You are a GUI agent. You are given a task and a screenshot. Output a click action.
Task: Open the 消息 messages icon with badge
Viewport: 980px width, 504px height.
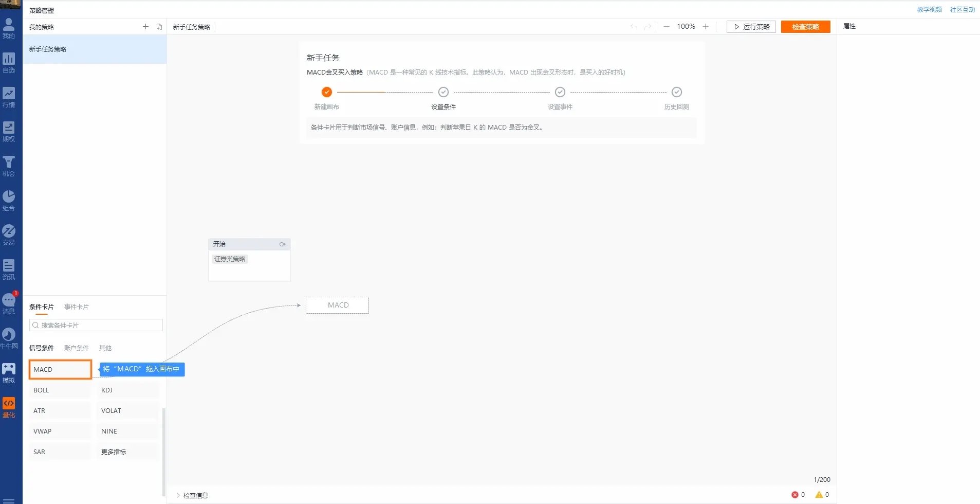(9, 303)
